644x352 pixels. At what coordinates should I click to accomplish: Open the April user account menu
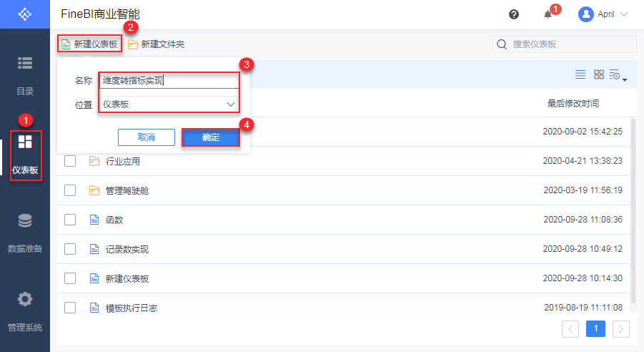604,14
